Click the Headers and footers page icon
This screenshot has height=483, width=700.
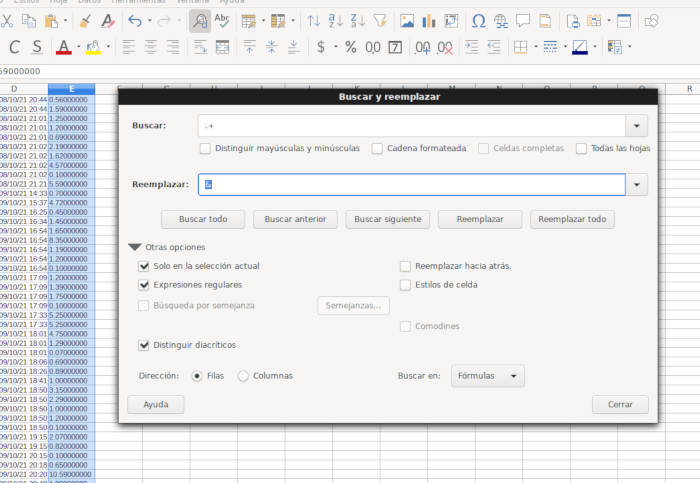point(545,21)
